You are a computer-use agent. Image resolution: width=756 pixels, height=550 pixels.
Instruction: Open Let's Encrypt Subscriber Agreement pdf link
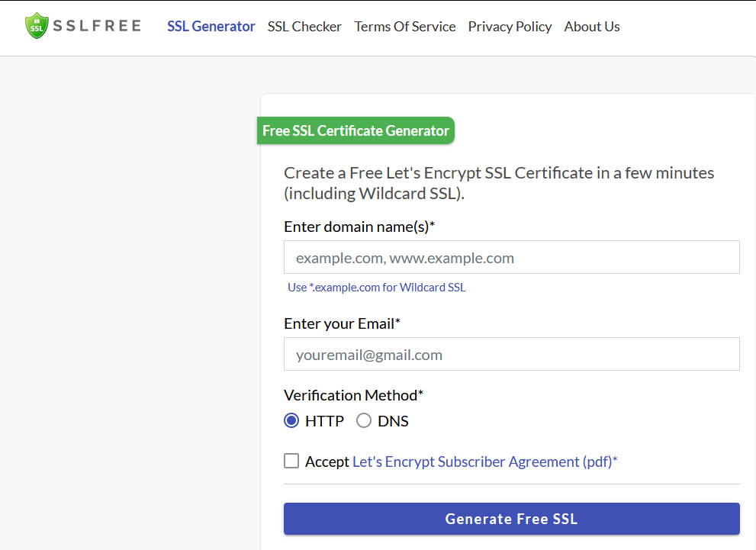pyautogui.click(x=484, y=462)
